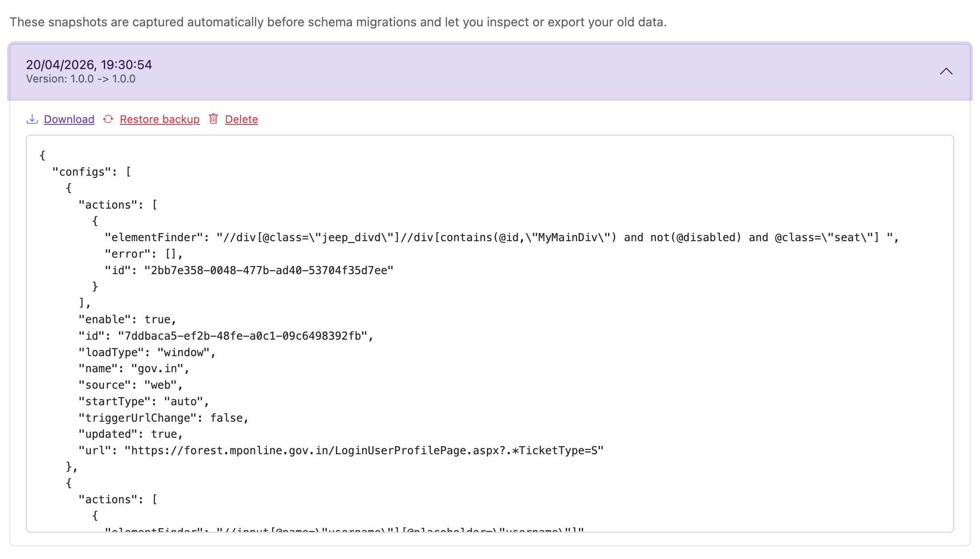
Task: Click the 7ddbaca5 config id line
Action: coord(226,336)
